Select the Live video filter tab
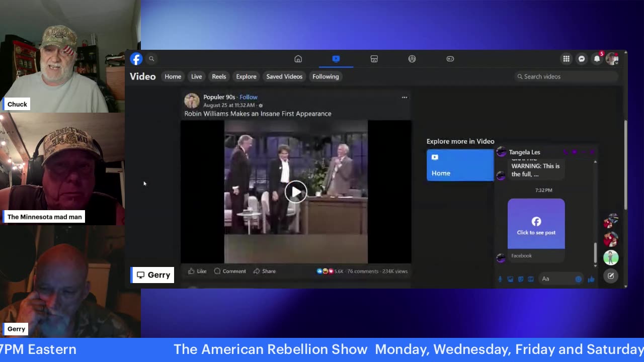The height and width of the screenshot is (362, 644). pyautogui.click(x=196, y=76)
